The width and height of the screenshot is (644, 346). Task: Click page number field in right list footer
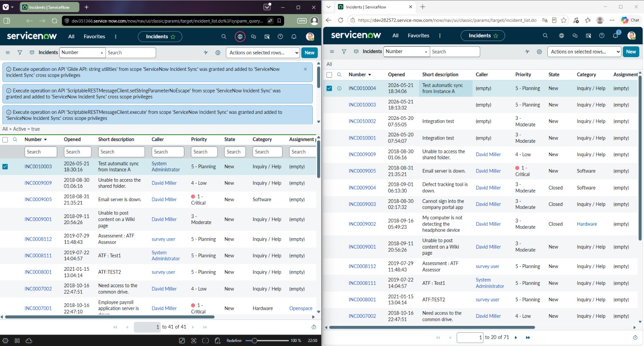coord(470,338)
